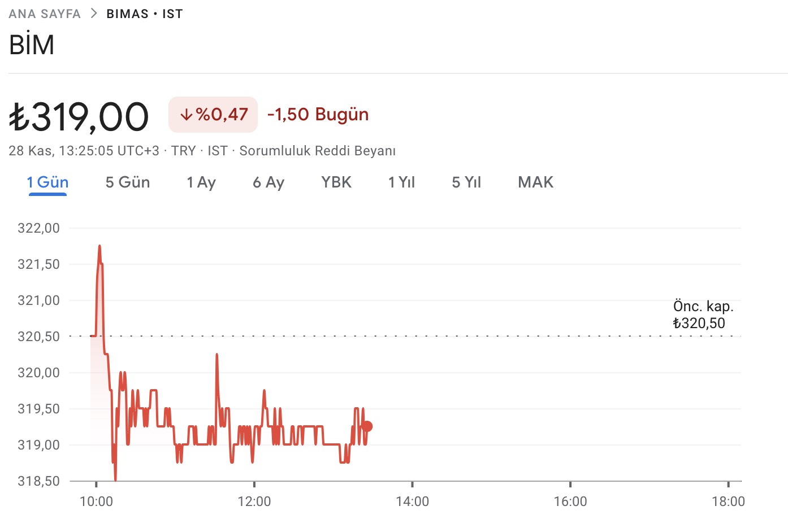Open the BIMAS · IST breadcrumb

tap(145, 14)
